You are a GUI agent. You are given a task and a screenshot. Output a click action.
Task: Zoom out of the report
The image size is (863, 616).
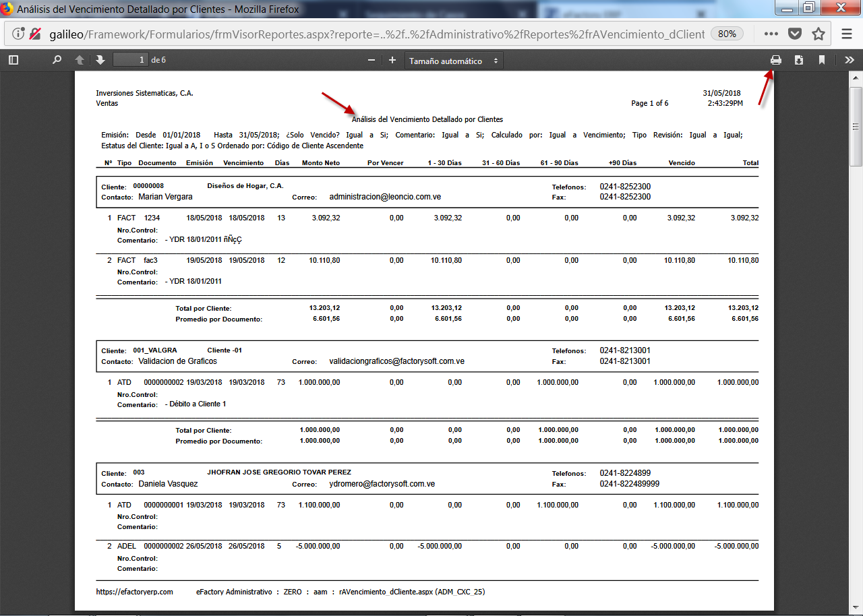coord(371,61)
